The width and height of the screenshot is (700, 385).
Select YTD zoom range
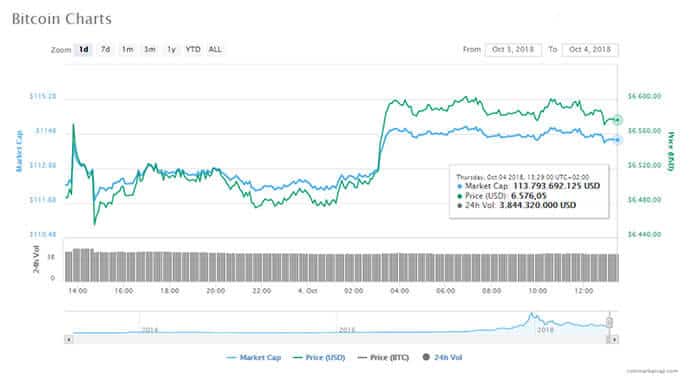point(193,50)
